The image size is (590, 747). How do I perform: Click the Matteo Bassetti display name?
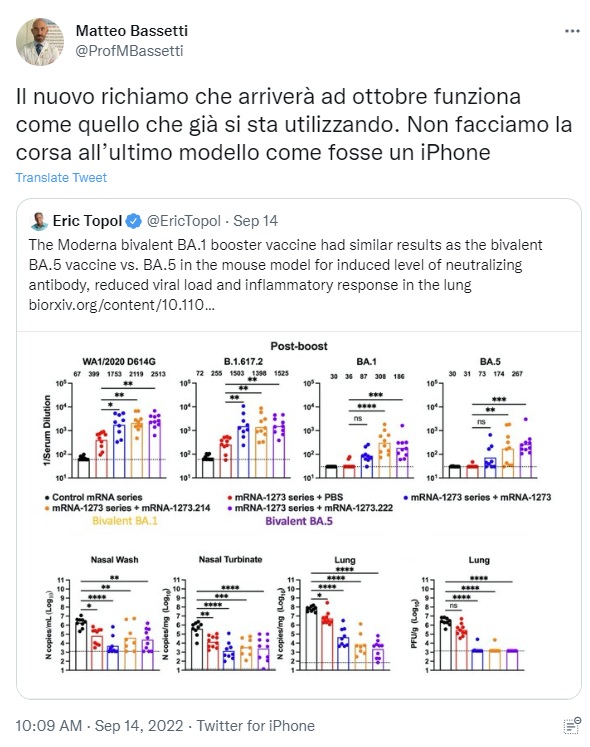[132, 30]
